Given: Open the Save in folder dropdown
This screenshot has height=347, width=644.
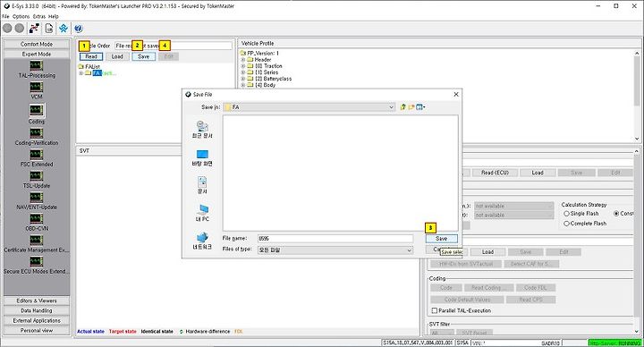Looking at the screenshot, I should 391,107.
